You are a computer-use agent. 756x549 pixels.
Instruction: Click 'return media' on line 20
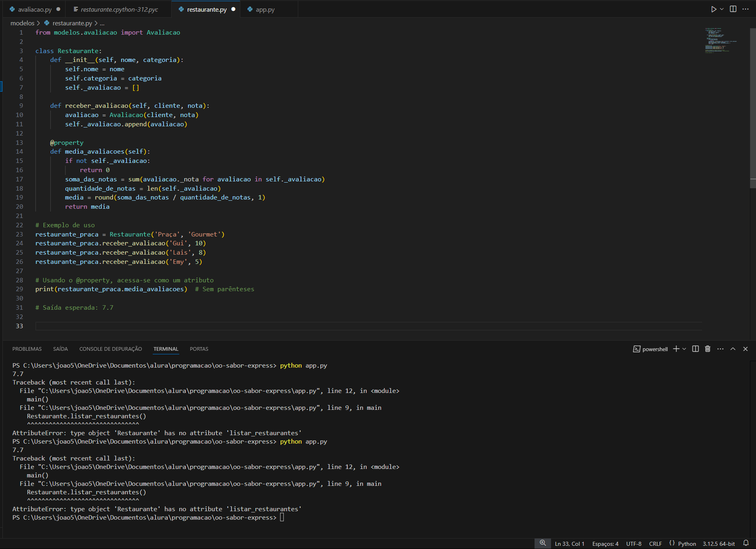(87, 207)
